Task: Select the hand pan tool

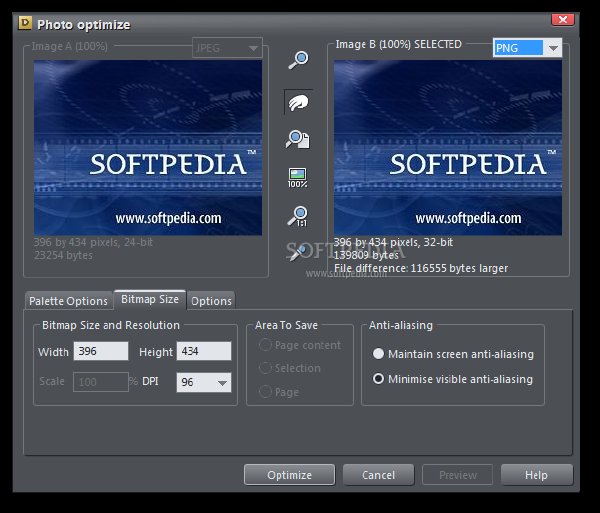Action: (298, 102)
